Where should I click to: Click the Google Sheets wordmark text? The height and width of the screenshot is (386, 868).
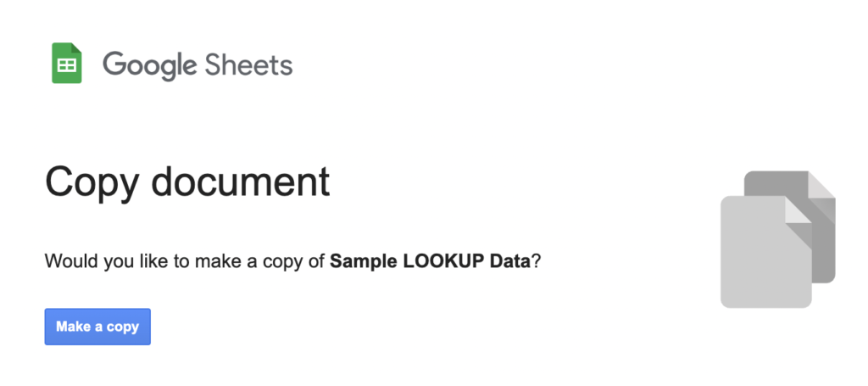pyautogui.click(x=198, y=64)
